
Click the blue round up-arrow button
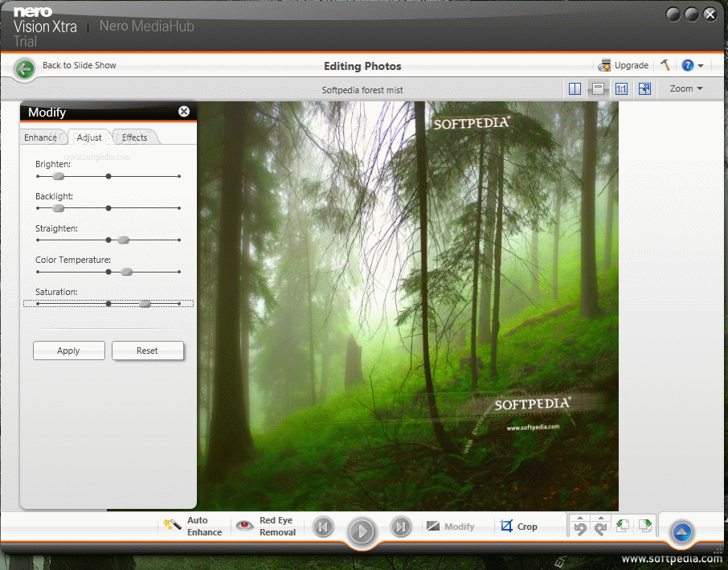click(681, 532)
